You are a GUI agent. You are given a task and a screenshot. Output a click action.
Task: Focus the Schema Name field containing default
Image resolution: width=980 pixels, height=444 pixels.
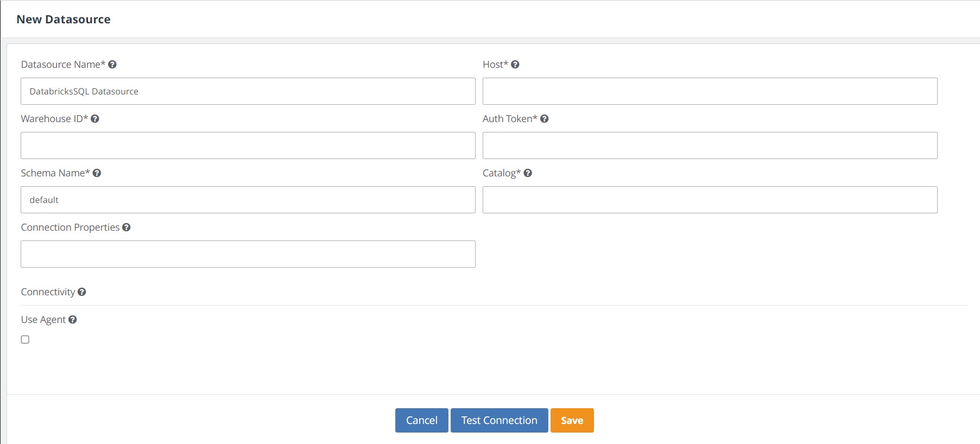tap(248, 200)
